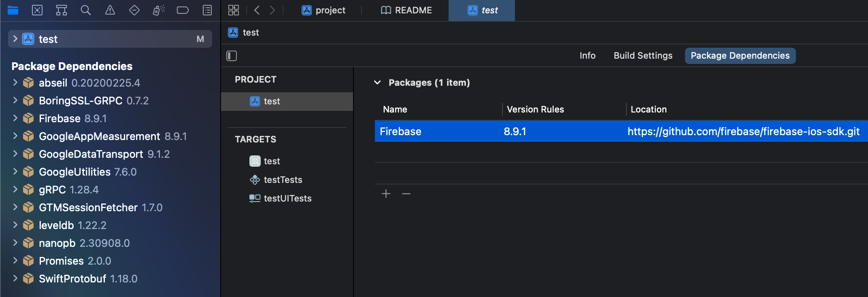The height and width of the screenshot is (297, 868).
Task: Collapse the Packages (1 item) section
Action: [377, 83]
